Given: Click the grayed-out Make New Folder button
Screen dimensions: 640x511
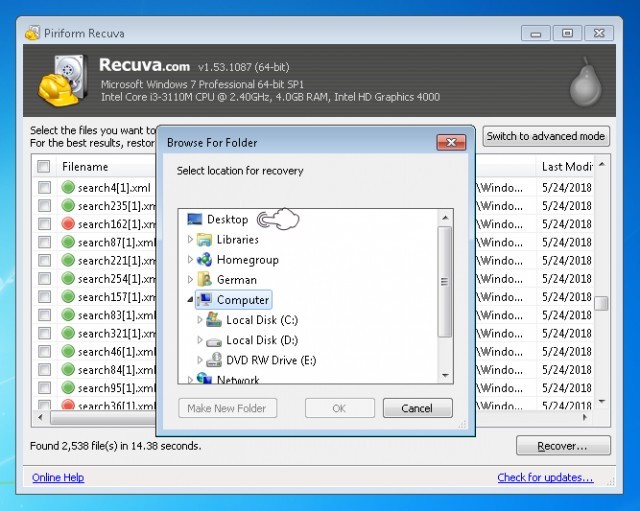Looking at the screenshot, I should [x=227, y=408].
